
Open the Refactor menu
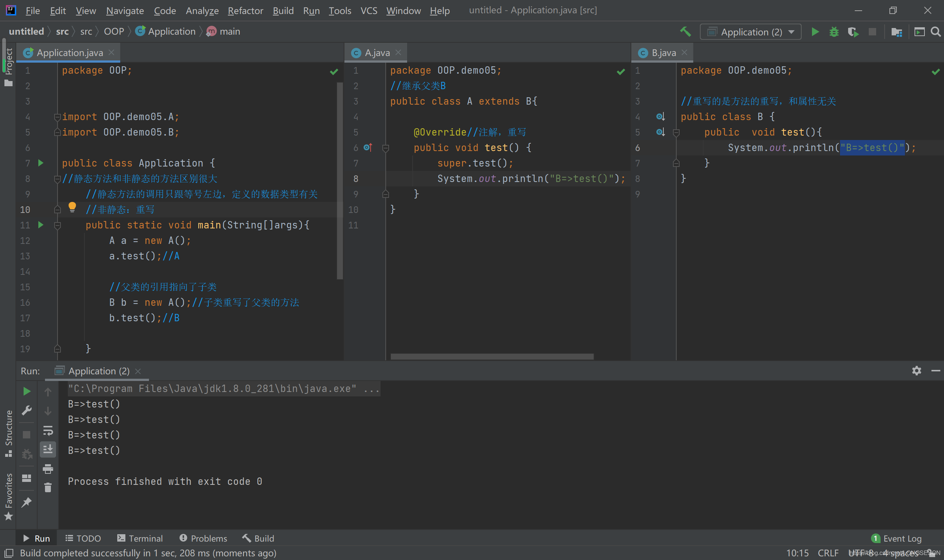[x=245, y=11]
